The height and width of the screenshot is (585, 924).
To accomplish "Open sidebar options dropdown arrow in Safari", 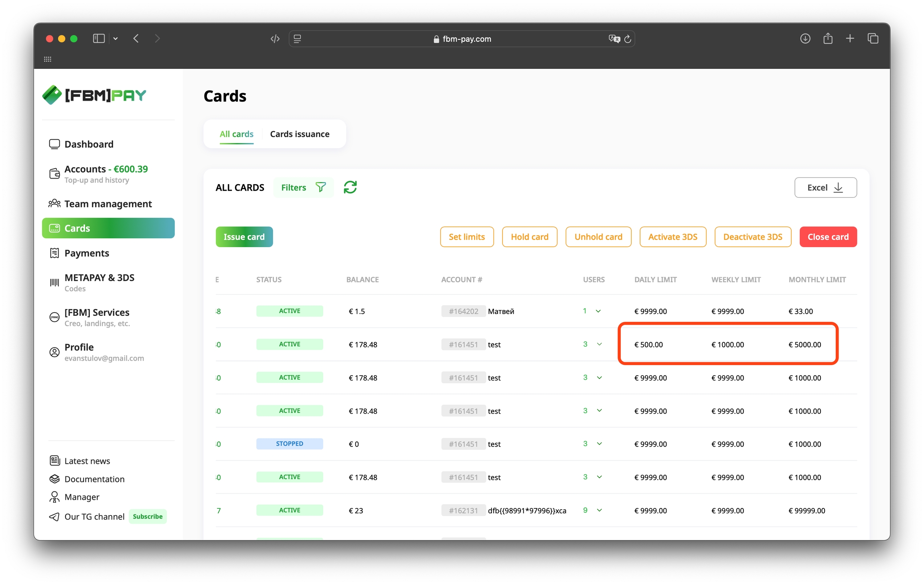I will pos(115,39).
